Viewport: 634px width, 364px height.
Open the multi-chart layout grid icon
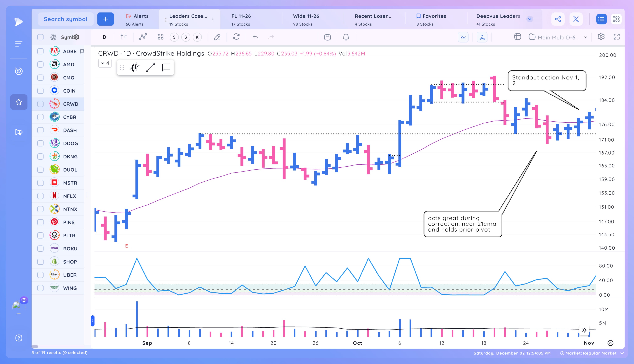[161, 37]
